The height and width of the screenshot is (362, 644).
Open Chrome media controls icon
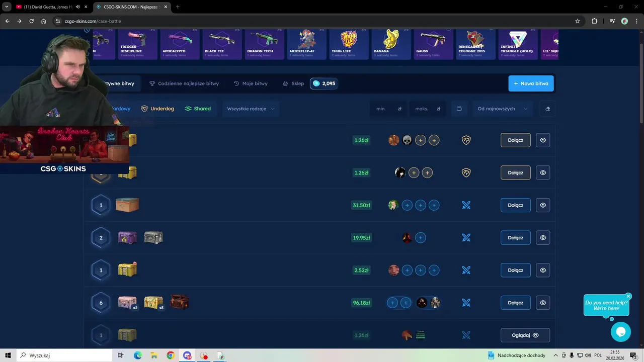(x=612, y=21)
